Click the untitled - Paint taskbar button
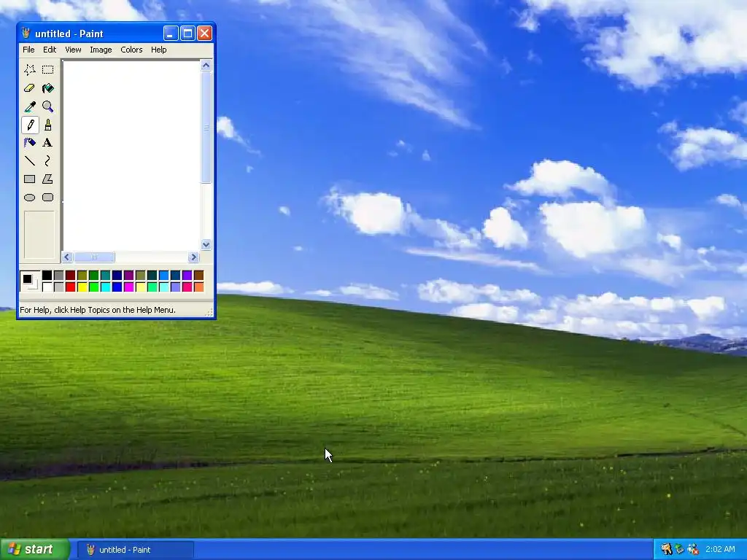The image size is (747, 560). [136, 550]
